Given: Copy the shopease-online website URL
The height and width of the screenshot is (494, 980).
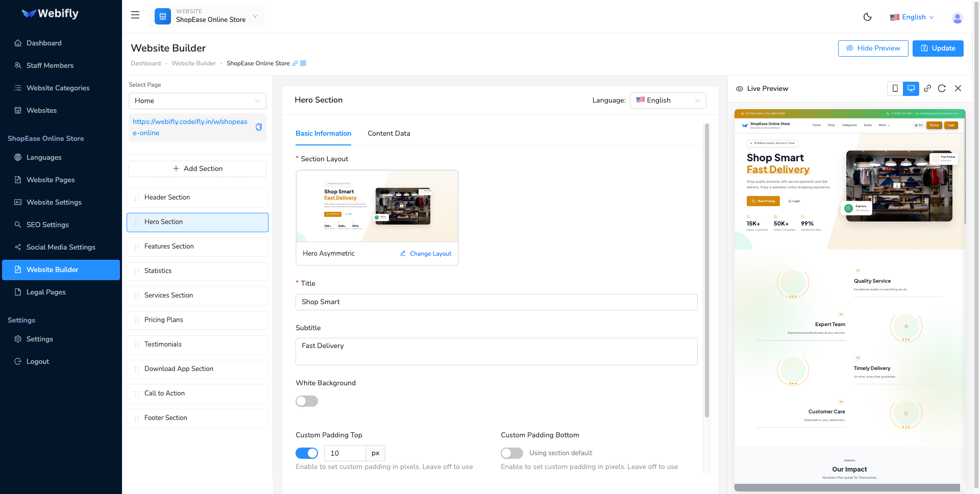Looking at the screenshot, I should point(259,127).
